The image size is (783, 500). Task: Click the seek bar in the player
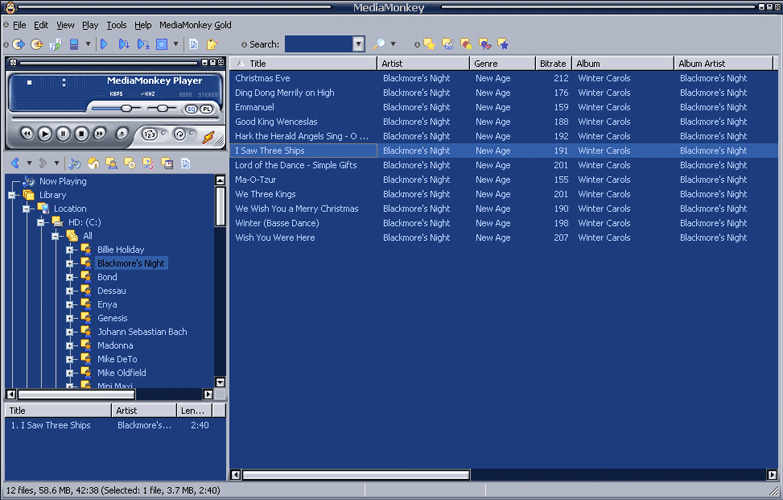tap(116, 119)
